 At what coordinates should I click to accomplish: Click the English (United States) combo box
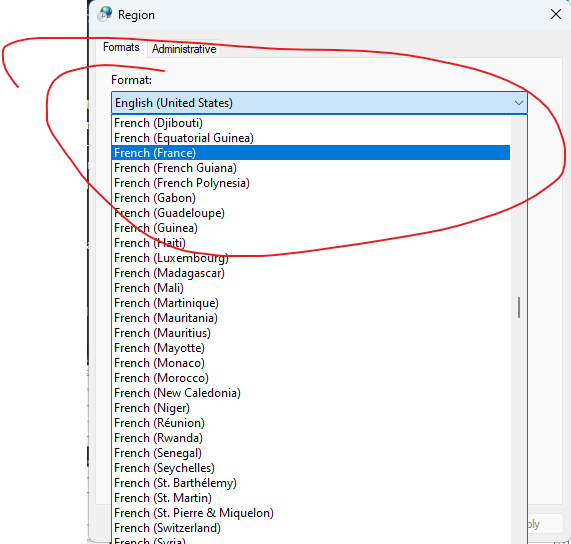click(319, 103)
